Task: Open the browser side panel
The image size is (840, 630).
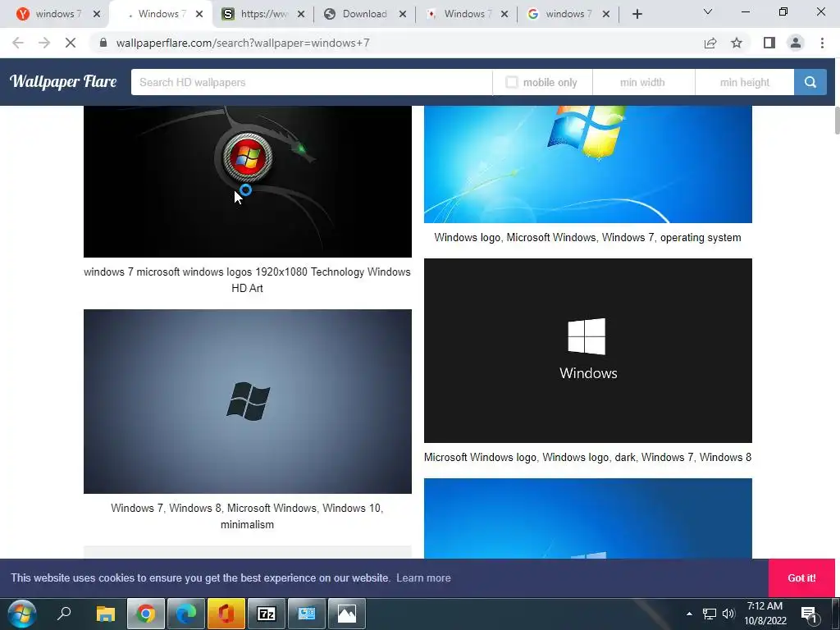Action: coord(769,43)
